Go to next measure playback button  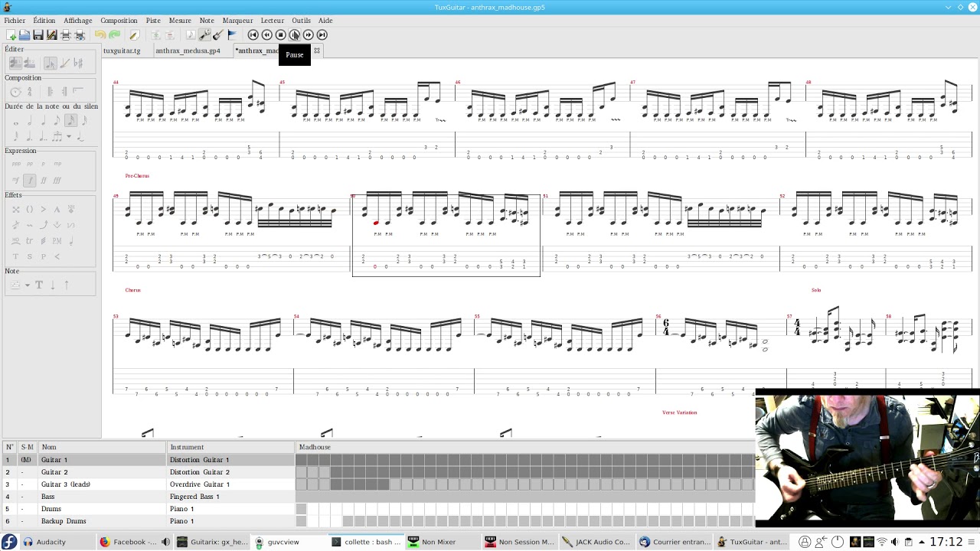tap(309, 34)
